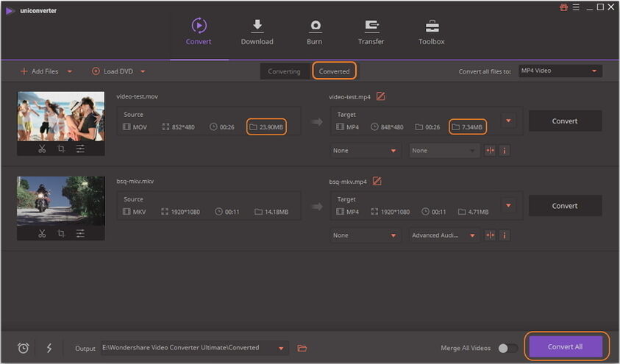Screen dimensions: 620x364
Task: Open the Toolbox section
Action: click(432, 32)
